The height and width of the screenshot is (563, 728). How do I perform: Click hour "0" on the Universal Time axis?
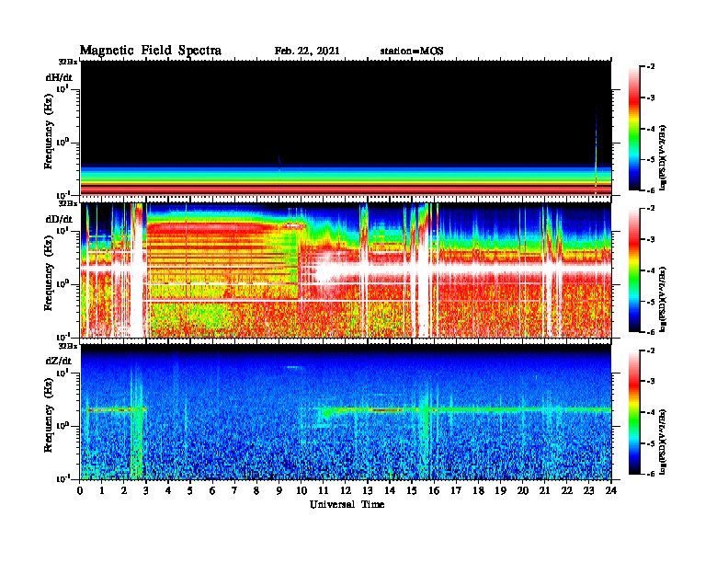80,491
